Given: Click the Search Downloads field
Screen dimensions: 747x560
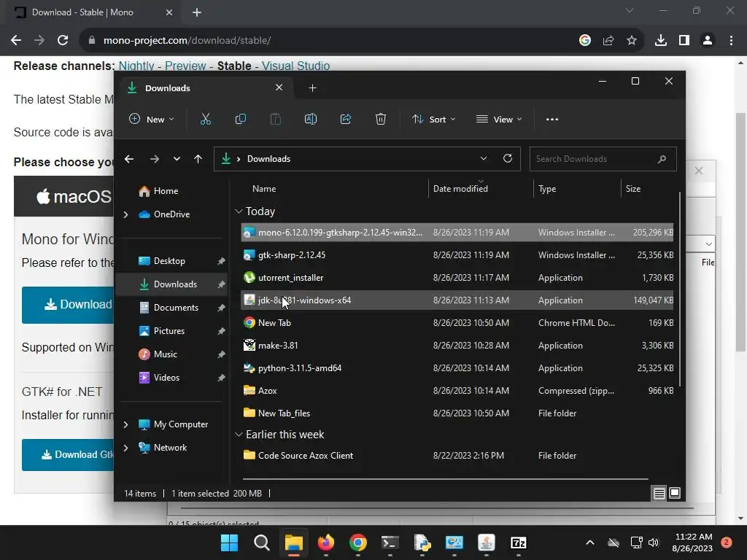Looking at the screenshot, I should (603, 159).
